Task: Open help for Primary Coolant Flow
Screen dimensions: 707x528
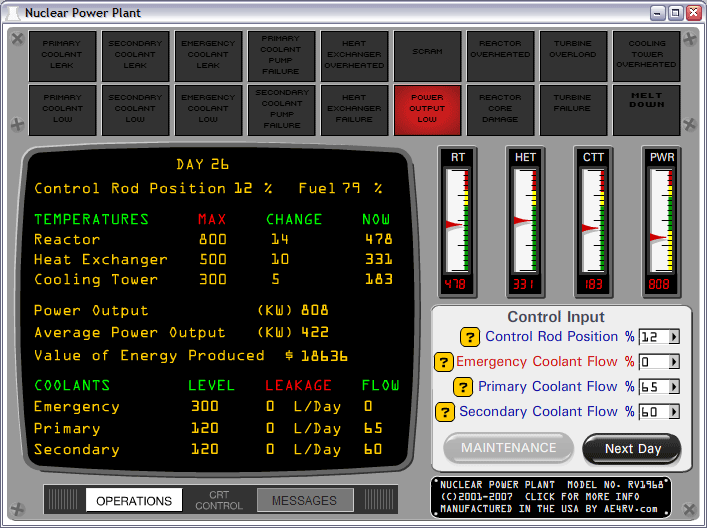Action: 463,387
